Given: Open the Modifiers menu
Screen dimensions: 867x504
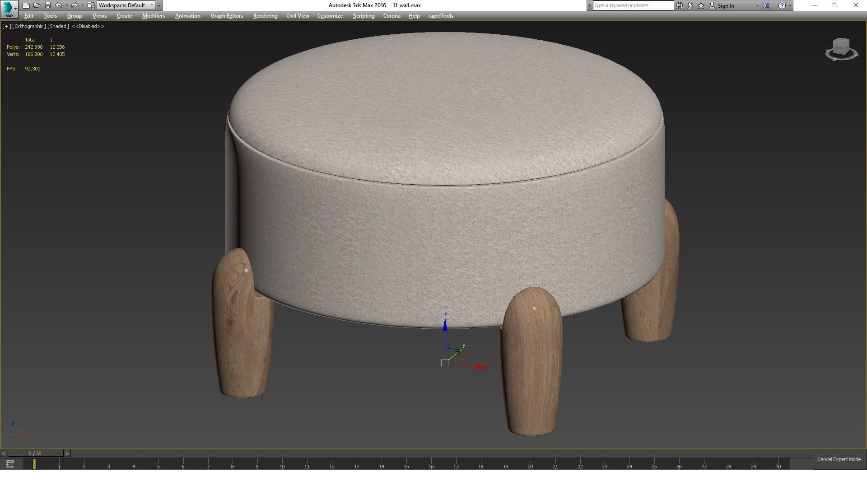Looking at the screenshot, I should coord(154,16).
